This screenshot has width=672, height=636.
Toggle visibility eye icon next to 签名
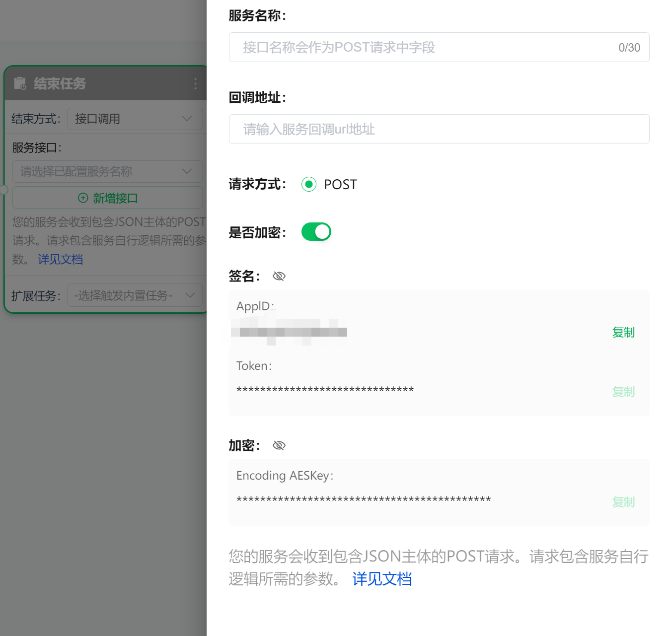tap(279, 276)
